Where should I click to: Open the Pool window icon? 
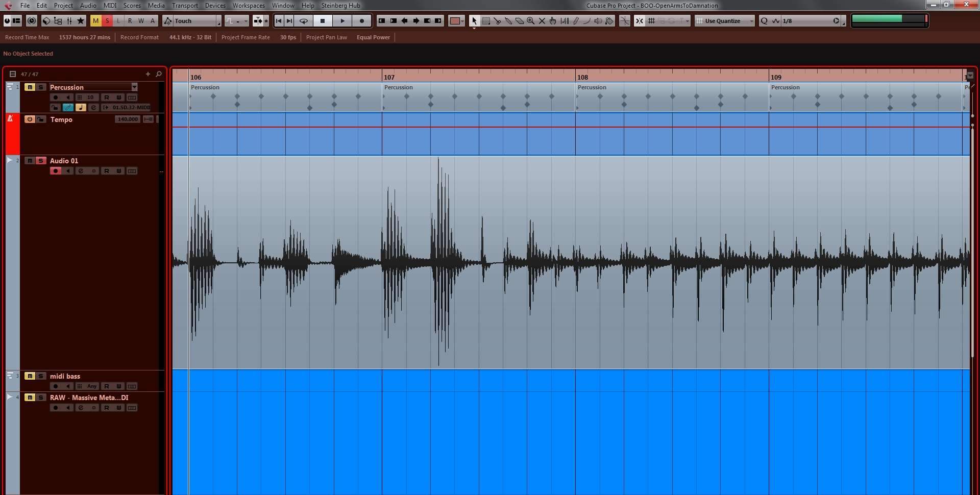(58, 21)
